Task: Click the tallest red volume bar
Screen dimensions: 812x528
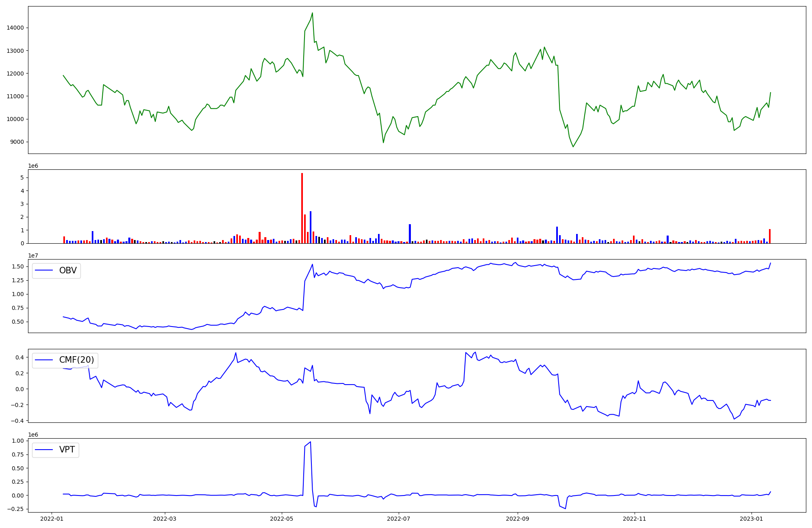Action: coord(302,207)
